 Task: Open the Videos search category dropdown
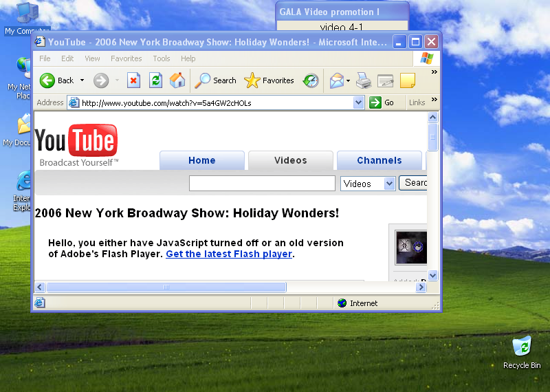tap(368, 184)
